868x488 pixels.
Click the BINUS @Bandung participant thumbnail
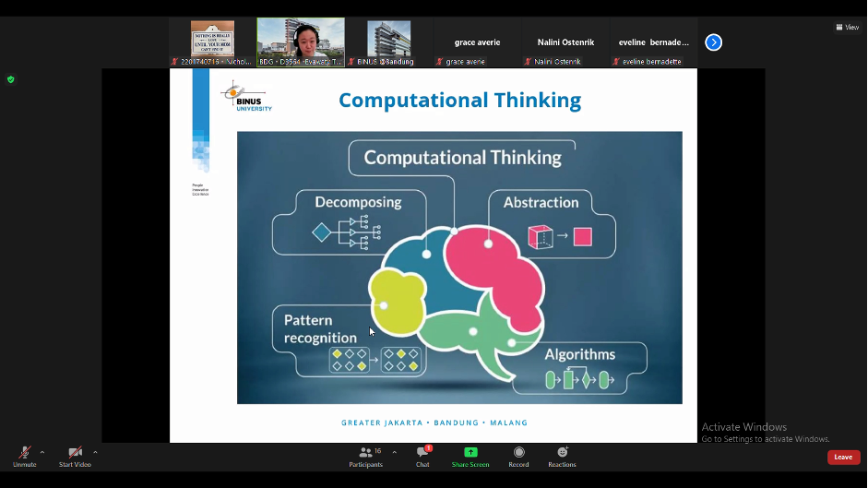pos(388,42)
